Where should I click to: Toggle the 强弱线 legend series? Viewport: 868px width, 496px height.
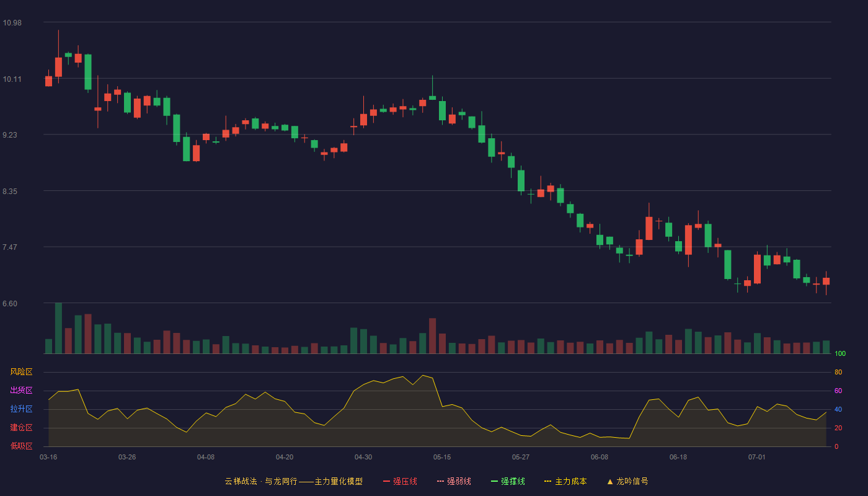(x=454, y=481)
